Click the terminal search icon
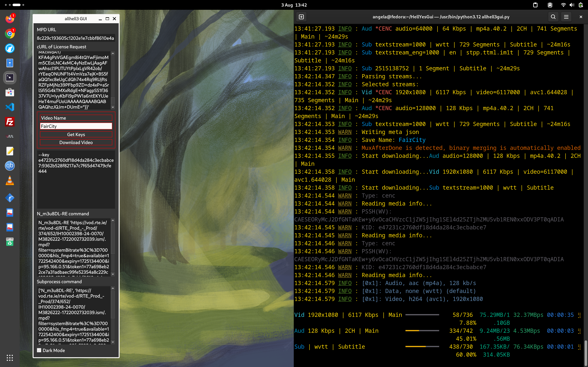Screen dimensions: 588x367 [553, 17]
